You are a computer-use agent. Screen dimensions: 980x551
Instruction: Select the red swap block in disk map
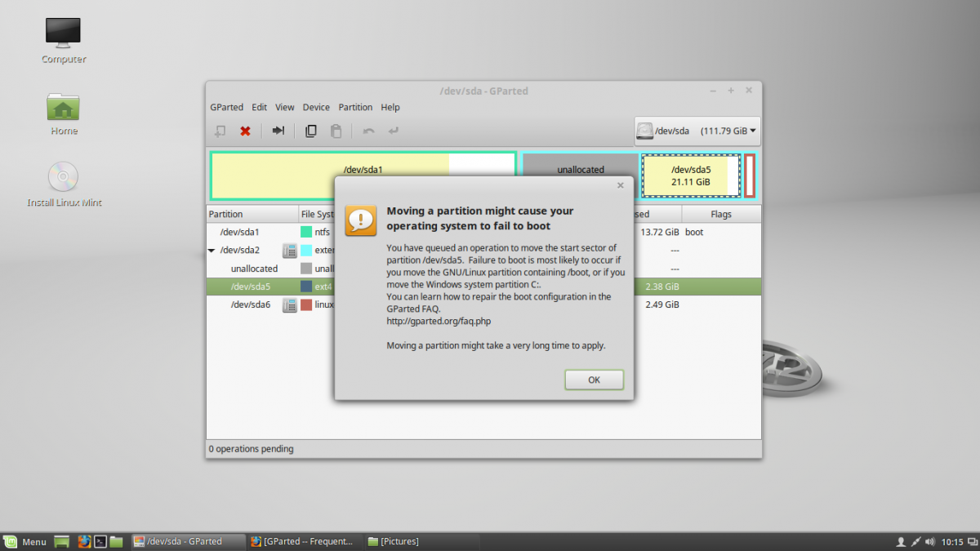[x=750, y=176]
